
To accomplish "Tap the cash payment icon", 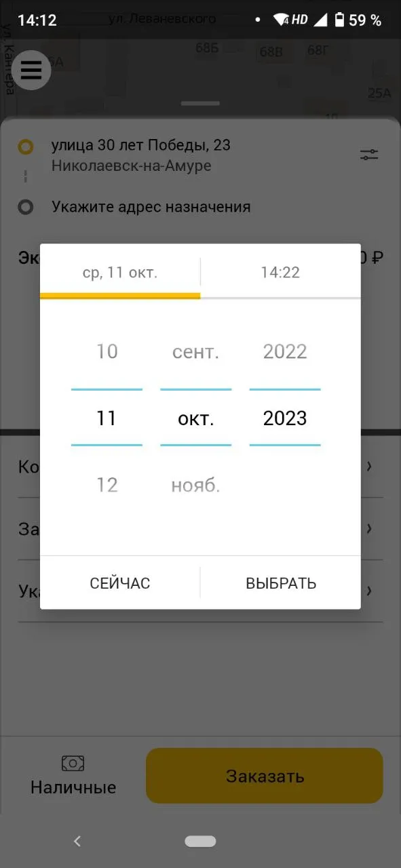I will click(73, 764).
